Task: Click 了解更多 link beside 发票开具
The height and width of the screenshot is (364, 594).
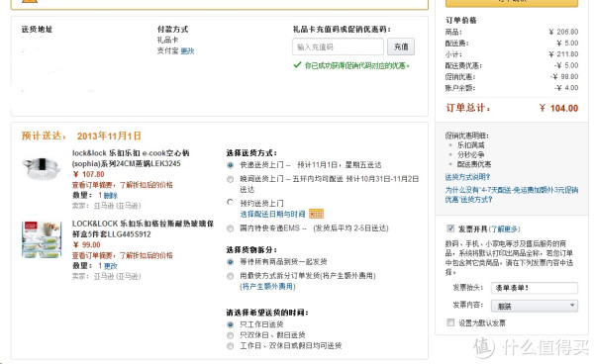Action: pos(504,228)
